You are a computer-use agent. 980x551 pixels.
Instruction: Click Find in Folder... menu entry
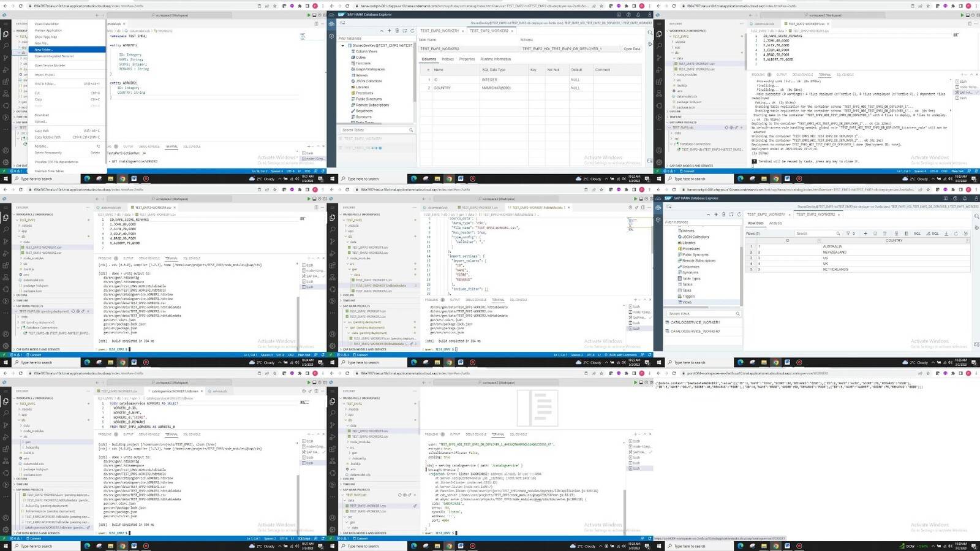pyautogui.click(x=66, y=83)
